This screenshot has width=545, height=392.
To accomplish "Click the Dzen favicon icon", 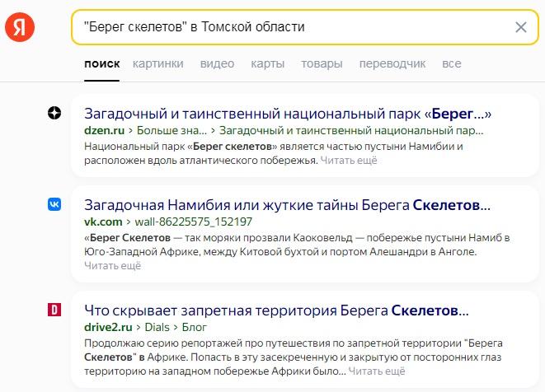I will [x=54, y=113].
